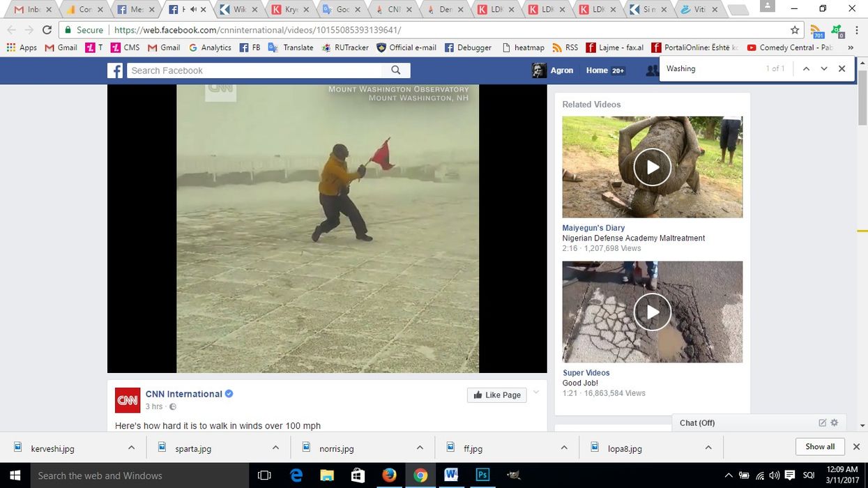The width and height of the screenshot is (868, 488).
Task: Play the Nigerian Defense Academy related video
Action: (x=652, y=167)
